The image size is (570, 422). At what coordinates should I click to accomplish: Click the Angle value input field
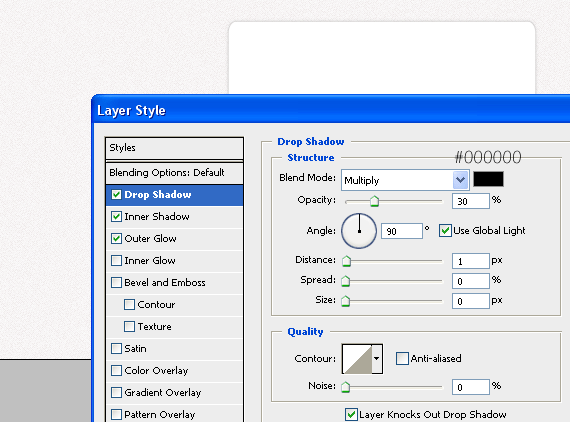point(402,231)
